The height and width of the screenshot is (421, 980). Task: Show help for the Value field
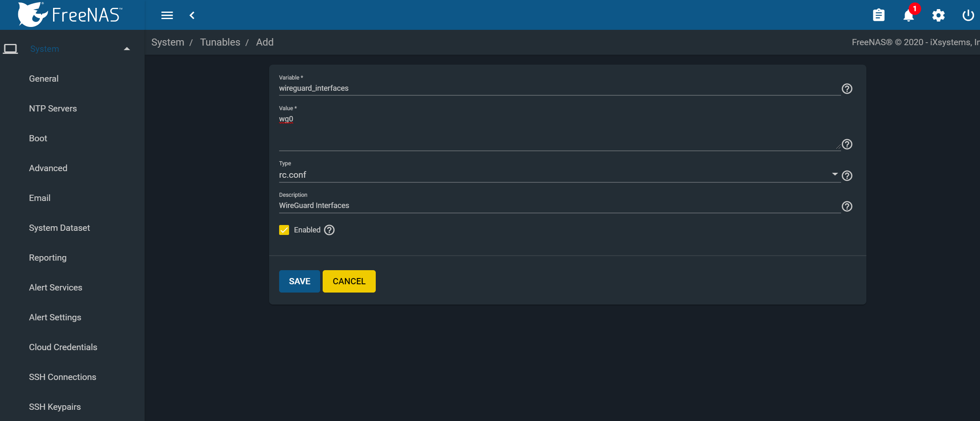847,144
